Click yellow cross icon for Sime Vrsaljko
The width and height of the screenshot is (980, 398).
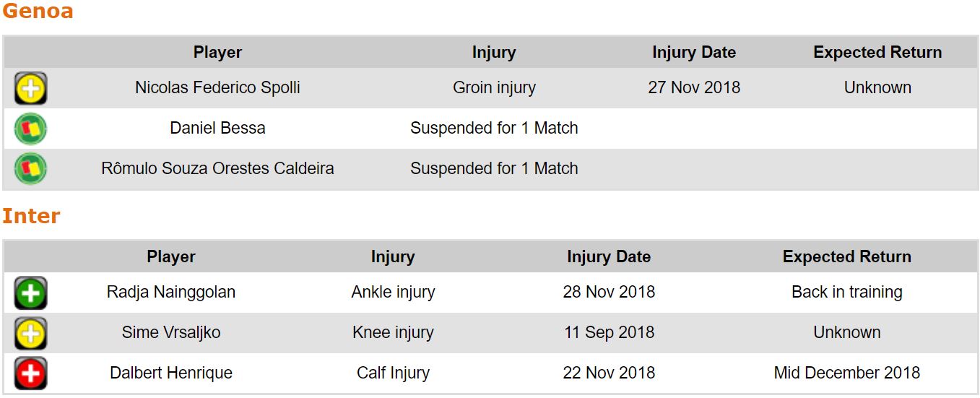(x=30, y=333)
